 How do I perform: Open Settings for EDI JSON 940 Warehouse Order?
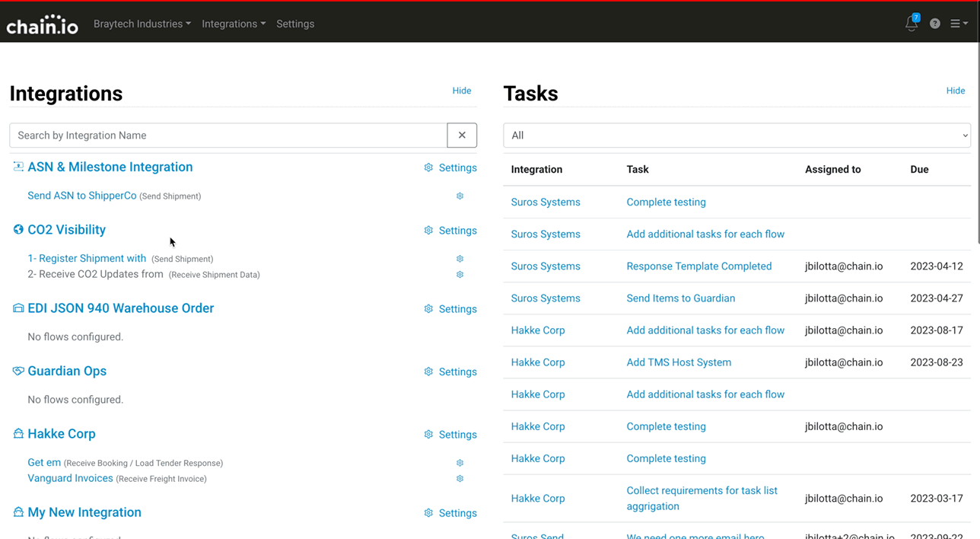[450, 309]
